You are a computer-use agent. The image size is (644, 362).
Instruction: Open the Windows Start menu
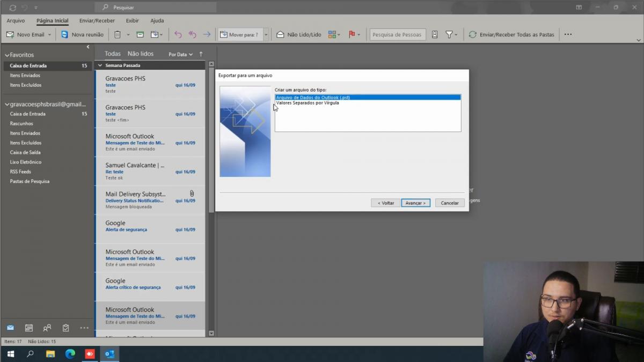click(10, 354)
